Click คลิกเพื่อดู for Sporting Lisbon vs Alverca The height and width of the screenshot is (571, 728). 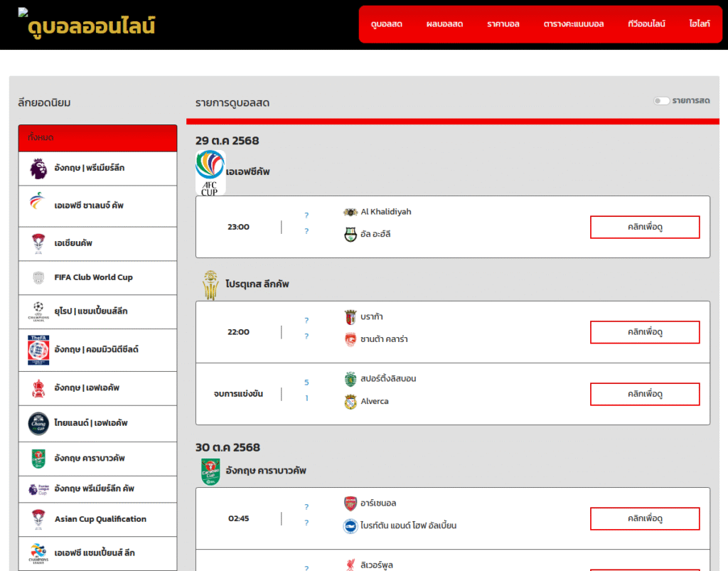tap(644, 394)
